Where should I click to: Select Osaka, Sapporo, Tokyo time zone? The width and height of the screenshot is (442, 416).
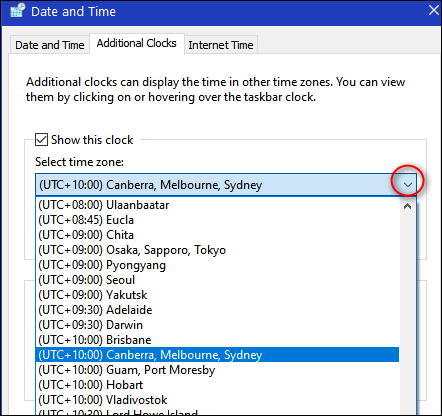point(217,250)
